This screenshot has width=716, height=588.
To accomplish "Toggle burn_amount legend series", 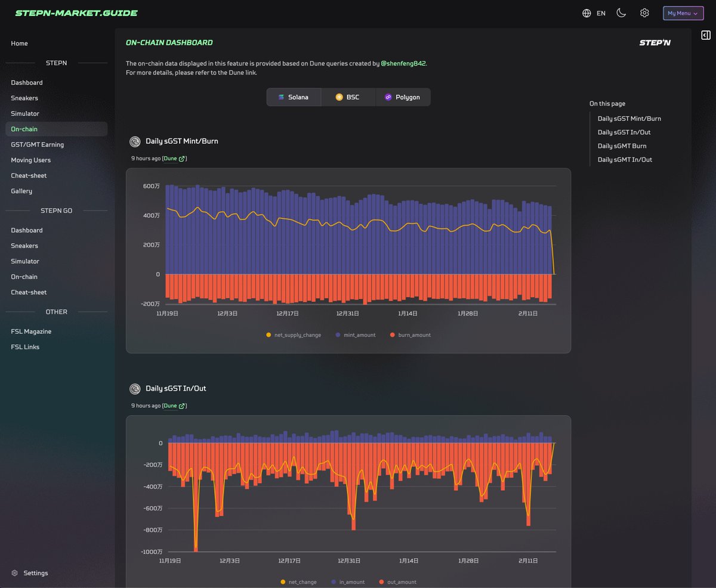I will (410, 335).
